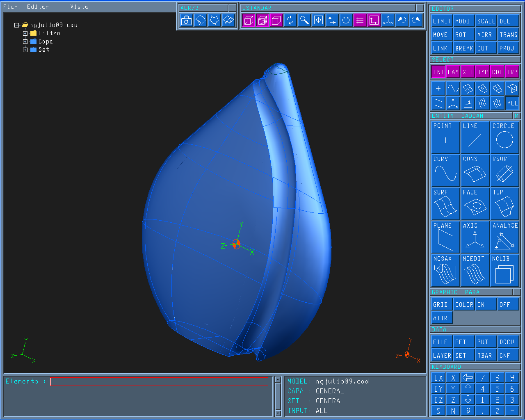Select the plane filter icon in Select panel
Image resolution: width=525 pixels, height=420 pixels.
(438, 103)
